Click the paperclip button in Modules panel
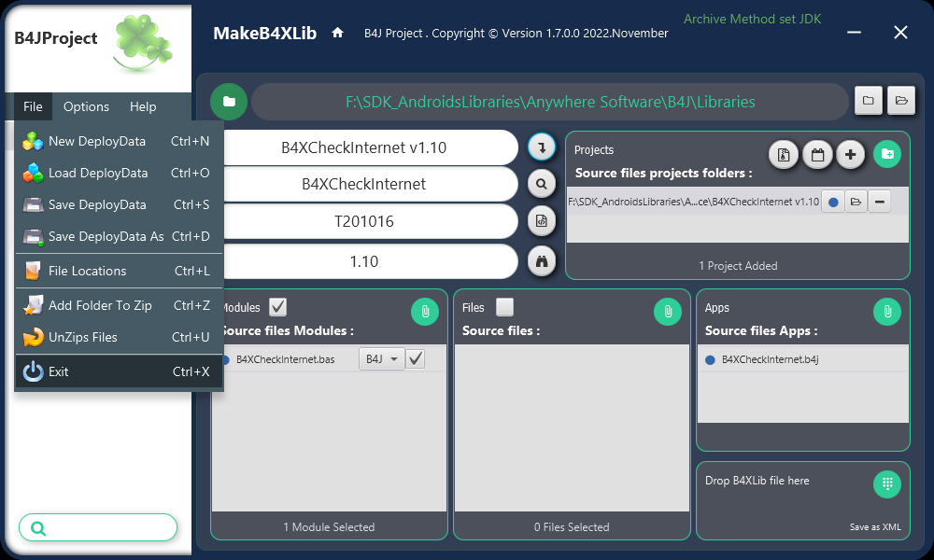Viewport: 934px width, 560px height. [425, 311]
